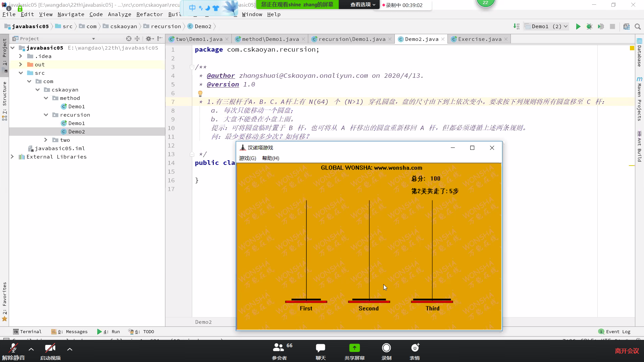644x362 pixels.
Task: Open the Project Structure icon
Action: click(626, 26)
